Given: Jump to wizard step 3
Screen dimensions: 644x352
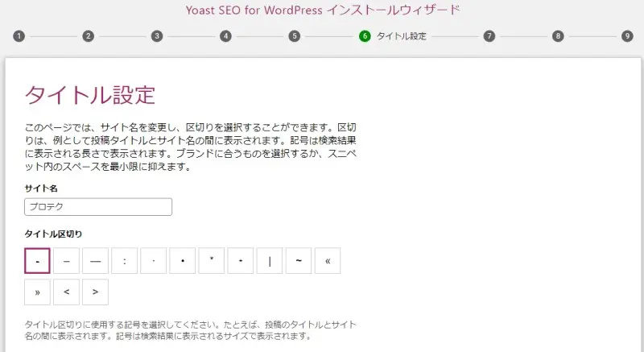Looking at the screenshot, I should [x=157, y=36].
